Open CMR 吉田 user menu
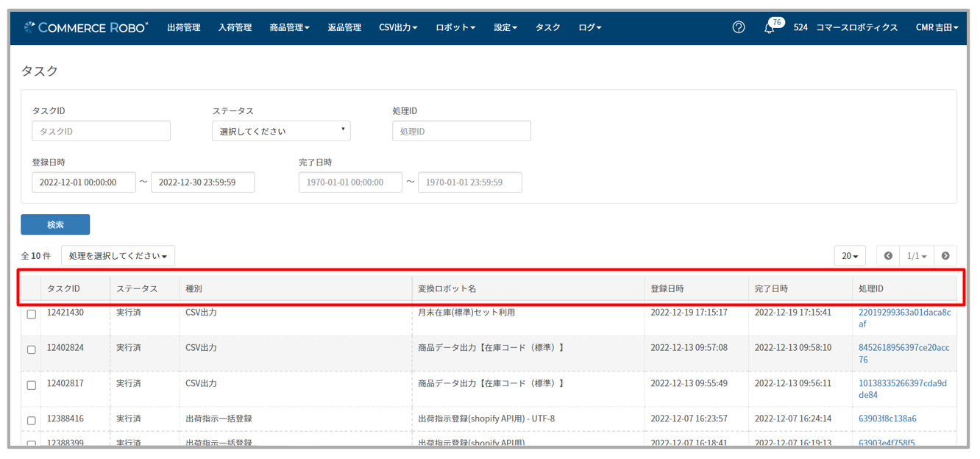980x459 pixels. [937, 27]
